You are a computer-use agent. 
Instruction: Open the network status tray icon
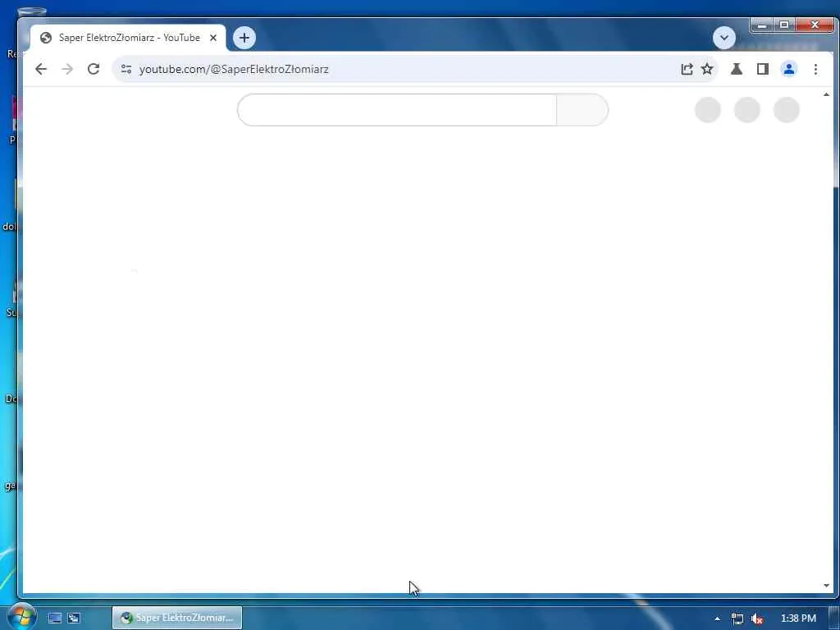click(x=737, y=619)
